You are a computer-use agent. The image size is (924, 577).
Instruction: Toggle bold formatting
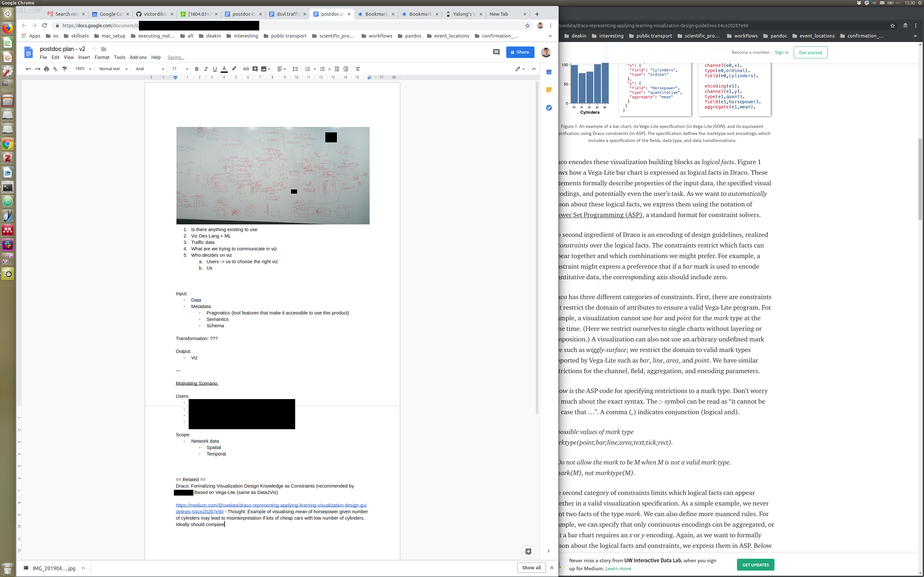point(197,69)
